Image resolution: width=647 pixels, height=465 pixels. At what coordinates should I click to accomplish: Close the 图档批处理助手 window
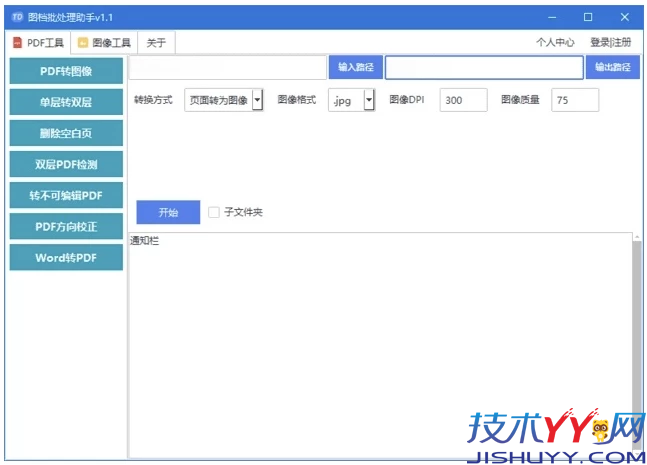pos(624,17)
